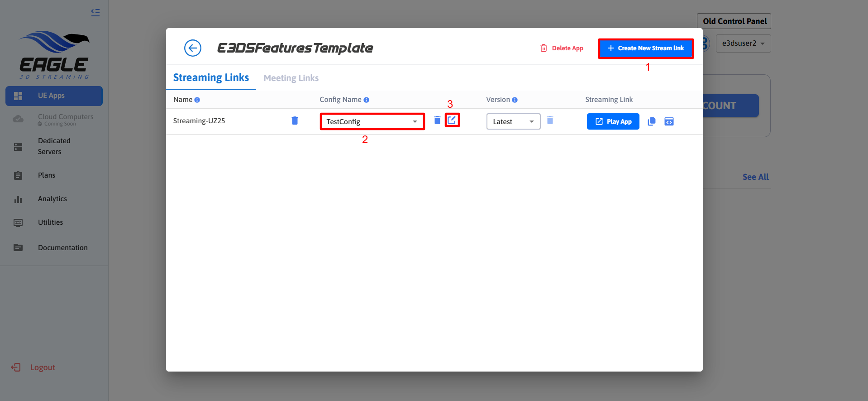This screenshot has width=868, height=401.
Task: Select the Streaming Links tab
Action: coord(211,78)
